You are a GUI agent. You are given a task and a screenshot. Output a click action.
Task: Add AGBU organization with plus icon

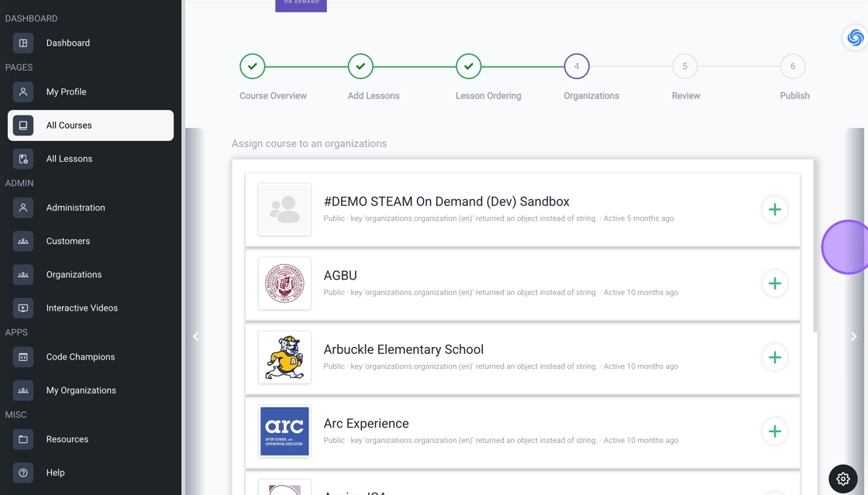pyautogui.click(x=775, y=284)
